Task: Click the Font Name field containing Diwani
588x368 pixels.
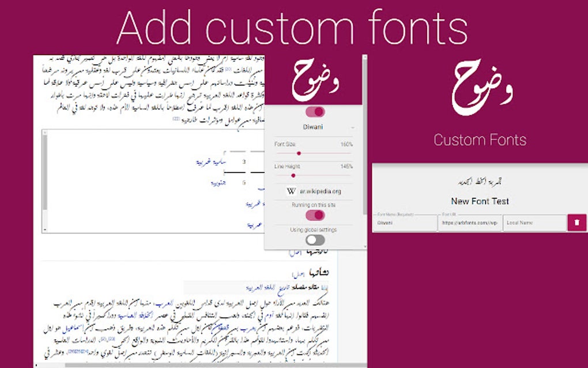Action: tap(405, 223)
